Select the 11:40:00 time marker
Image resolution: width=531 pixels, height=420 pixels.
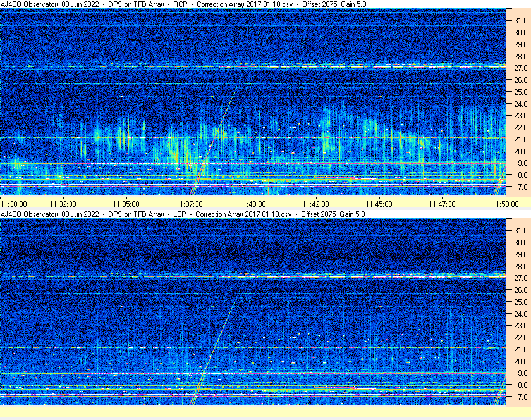[x=252, y=204]
